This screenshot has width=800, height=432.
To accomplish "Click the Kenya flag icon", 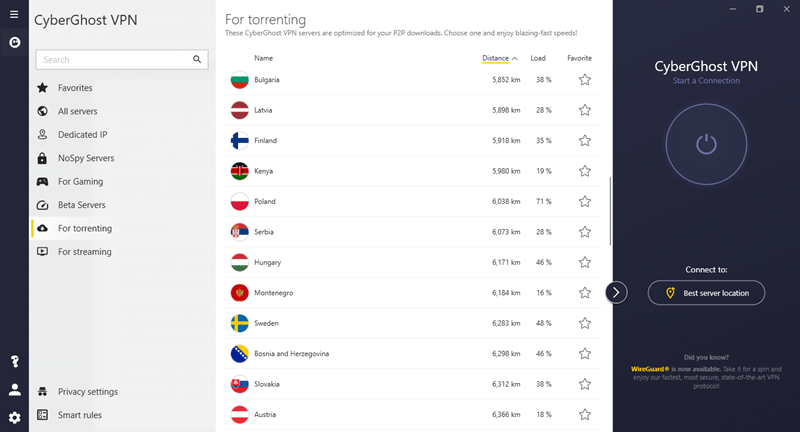I will click(239, 171).
